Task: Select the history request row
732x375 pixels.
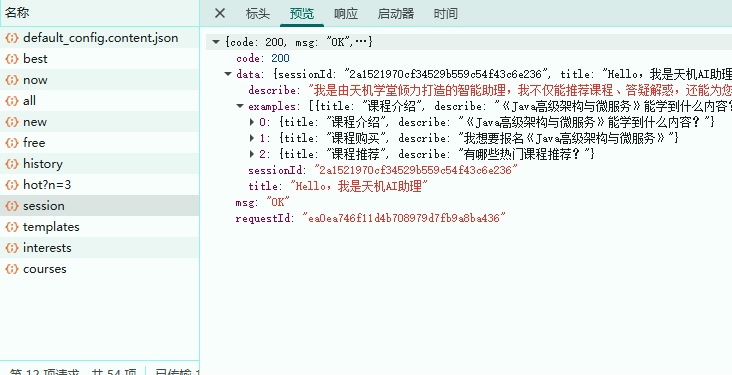Action: click(99, 164)
